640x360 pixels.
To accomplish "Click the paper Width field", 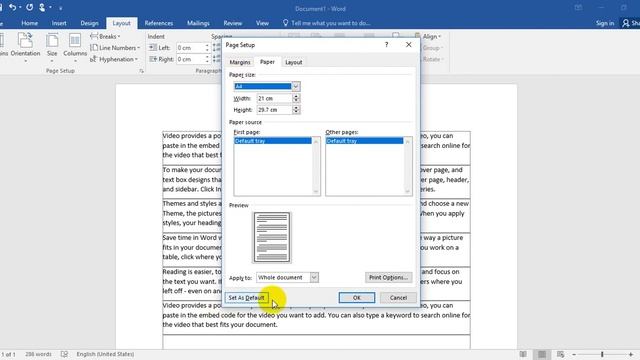I will coord(274,98).
